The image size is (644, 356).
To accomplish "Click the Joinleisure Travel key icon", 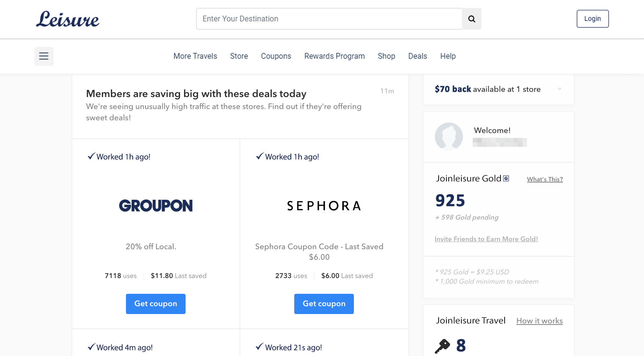I will pos(442,346).
